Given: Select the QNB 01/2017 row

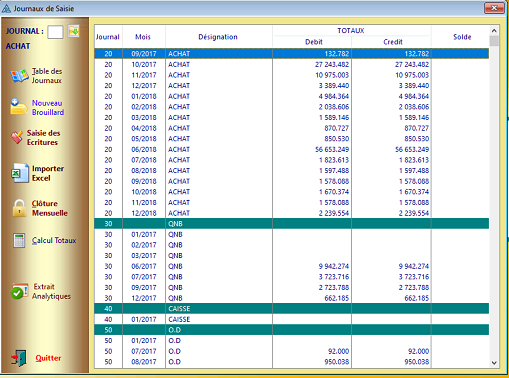Looking at the screenshot, I should tap(292, 234).
